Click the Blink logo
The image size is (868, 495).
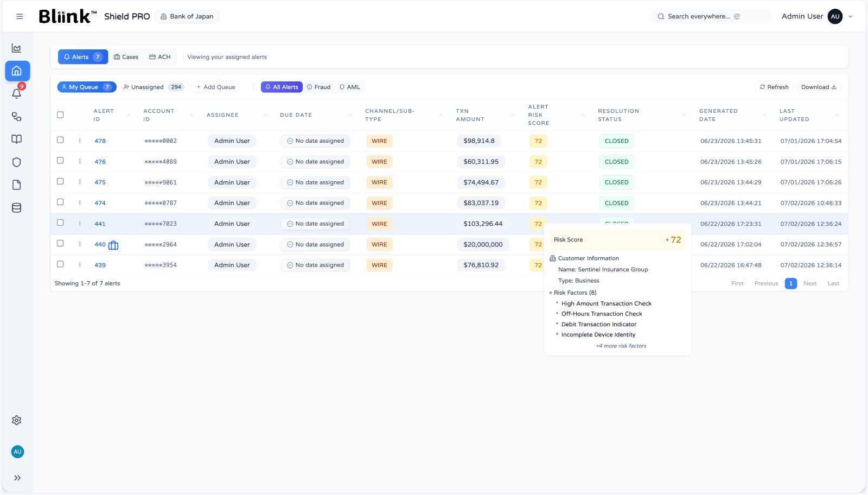pos(67,16)
